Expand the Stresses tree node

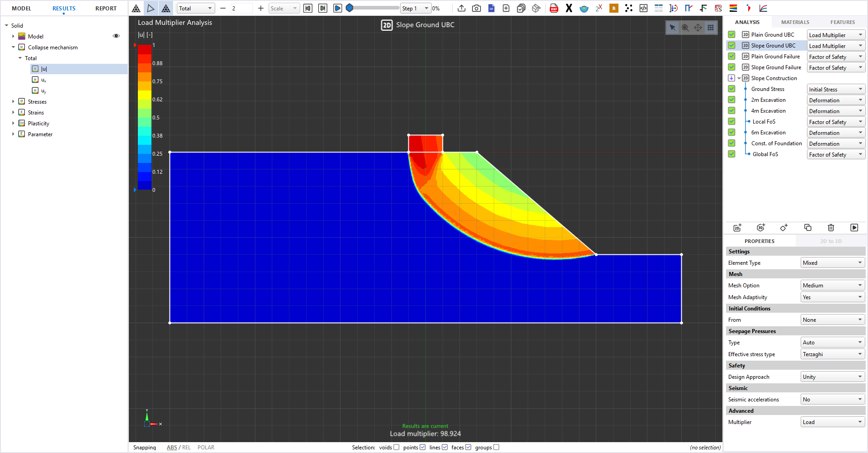pyautogui.click(x=13, y=101)
